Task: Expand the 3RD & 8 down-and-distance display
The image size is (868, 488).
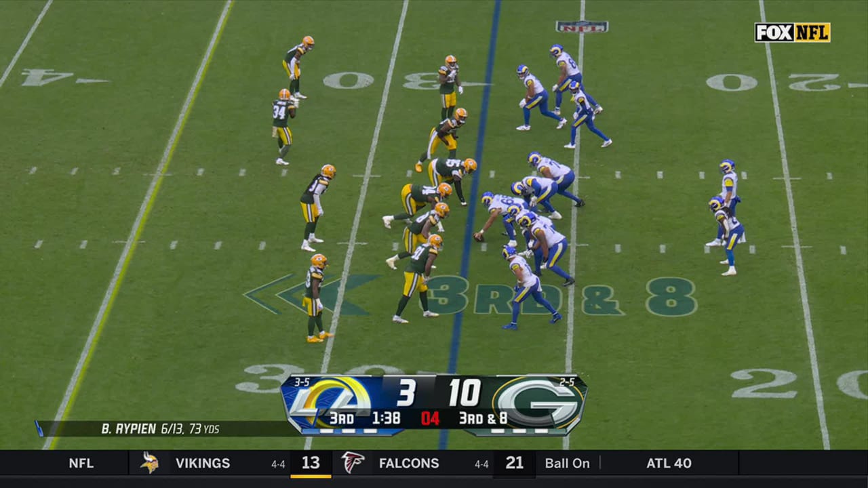Action: tap(484, 420)
